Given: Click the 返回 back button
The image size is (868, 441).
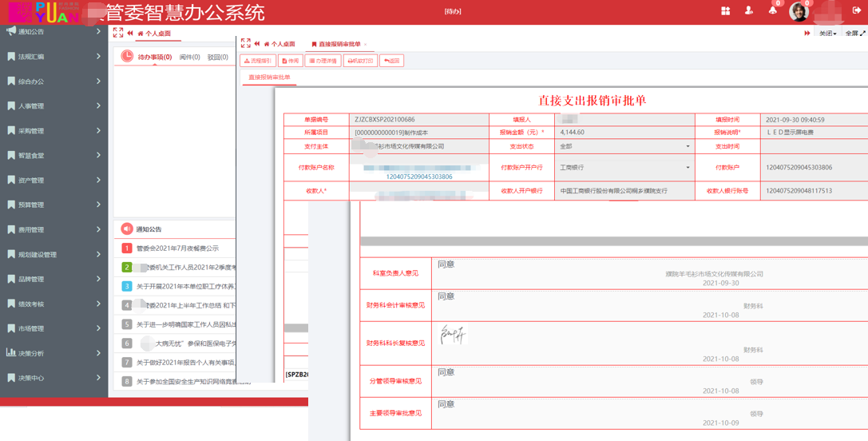Looking at the screenshot, I should pos(391,61).
